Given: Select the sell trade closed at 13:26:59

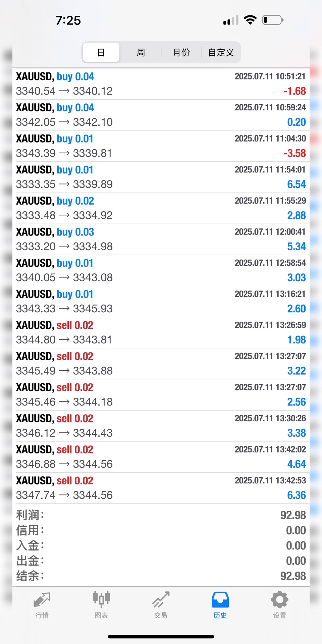Looking at the screenshot, I should click(161, 332).
